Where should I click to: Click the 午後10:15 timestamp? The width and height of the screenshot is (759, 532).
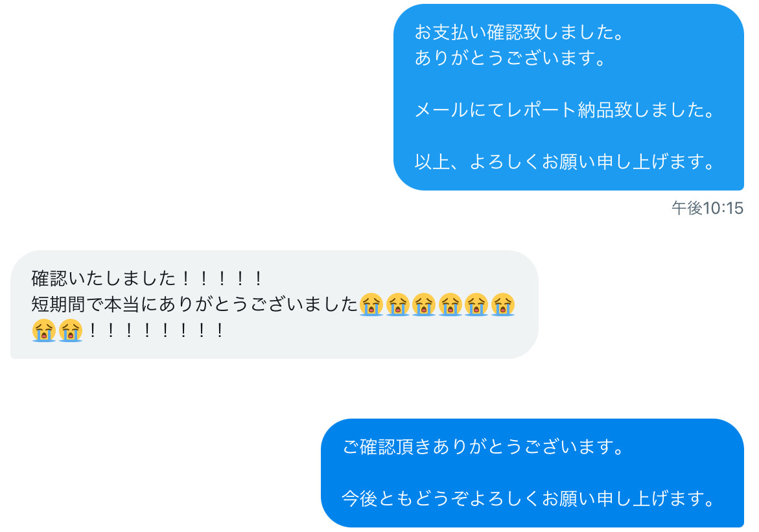[x=707, y=208]
